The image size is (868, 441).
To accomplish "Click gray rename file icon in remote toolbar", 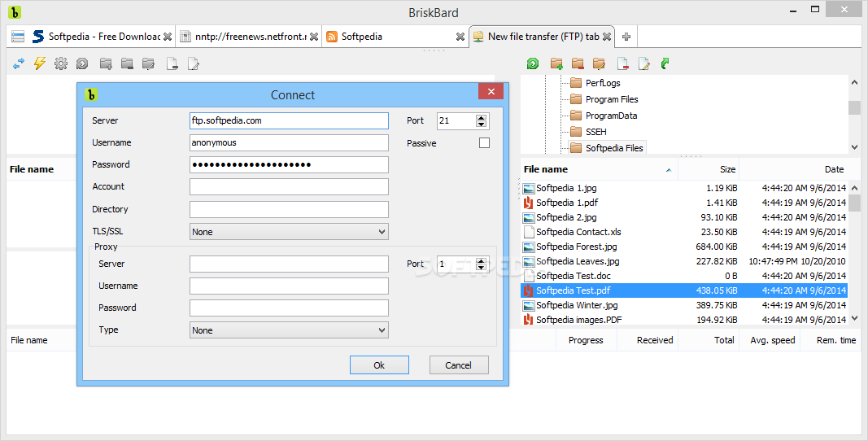I will 193,63.
